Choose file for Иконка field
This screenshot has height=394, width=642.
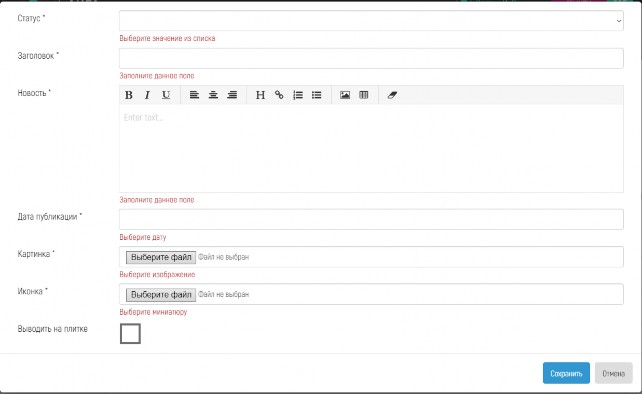tap(161, 294)
